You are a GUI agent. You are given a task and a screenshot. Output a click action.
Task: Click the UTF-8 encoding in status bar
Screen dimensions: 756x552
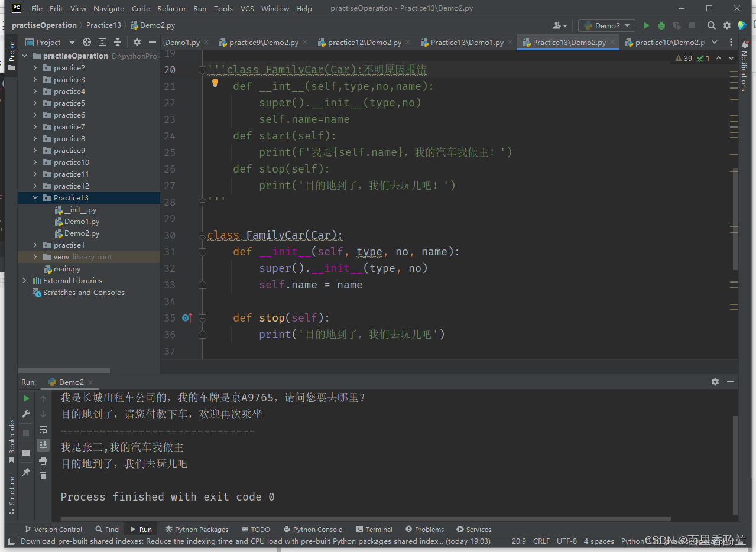click(x=567, y=541)
